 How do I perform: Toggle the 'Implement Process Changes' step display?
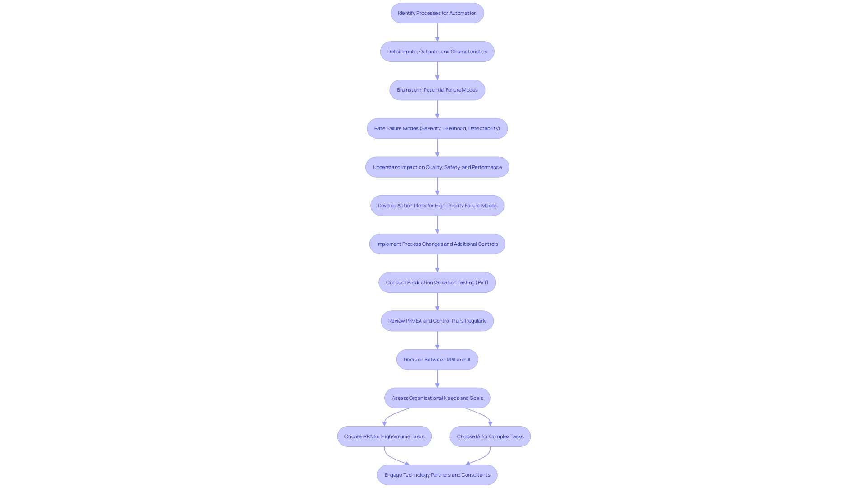point(437,243)
